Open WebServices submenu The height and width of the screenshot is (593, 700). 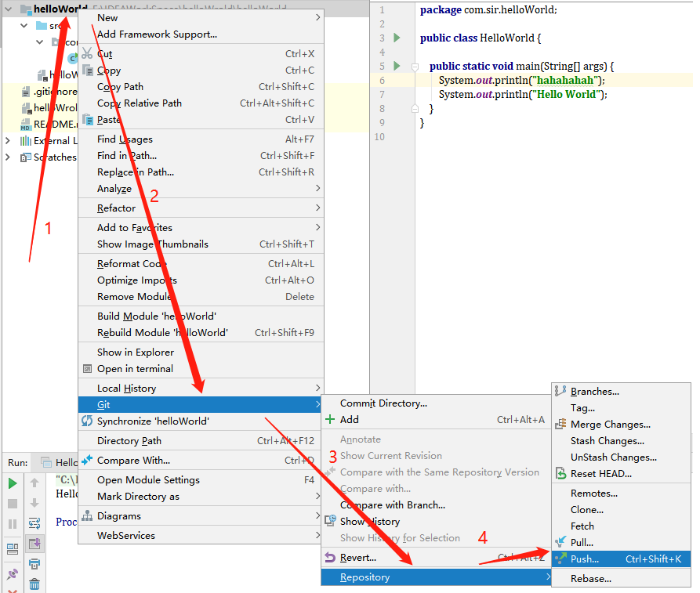(x=201, y=536)
